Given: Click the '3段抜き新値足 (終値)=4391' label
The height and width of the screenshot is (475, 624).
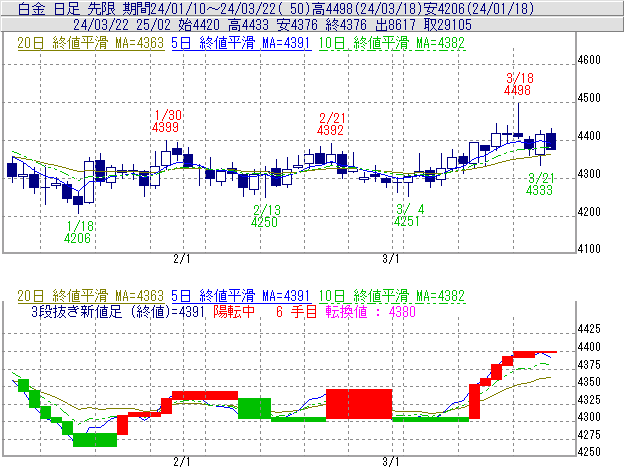Looking at the screenshot, I should pos(118,311).
